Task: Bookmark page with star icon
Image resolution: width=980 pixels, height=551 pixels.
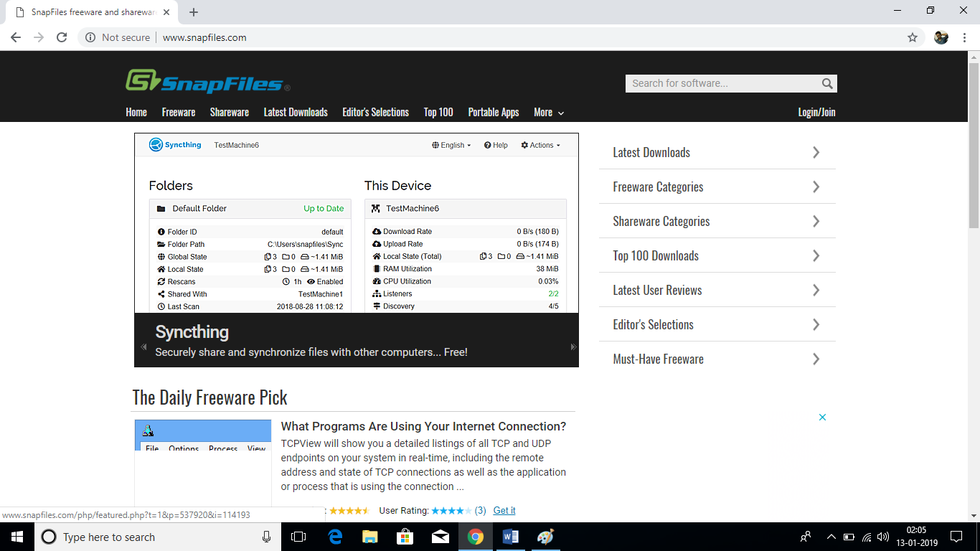Action: tap(913, 37)
